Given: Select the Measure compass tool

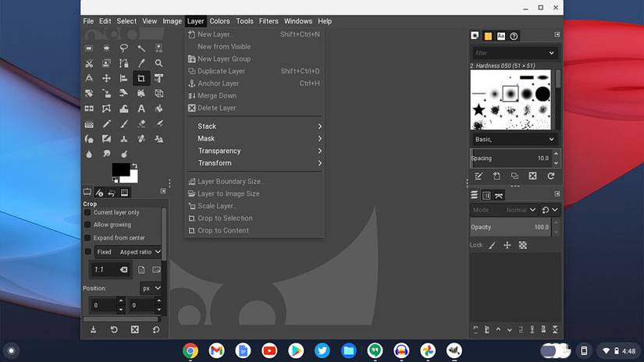Looking at the screenshot, I should 89,78.
